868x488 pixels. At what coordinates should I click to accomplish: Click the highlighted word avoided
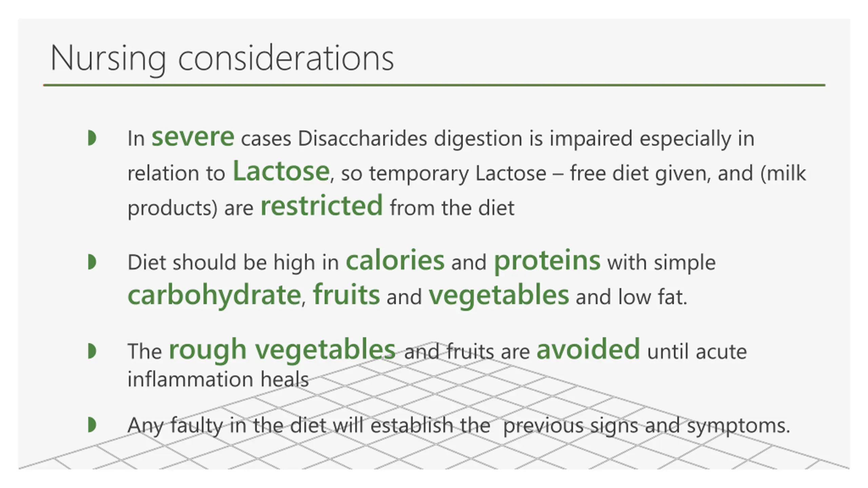(588, 349)
